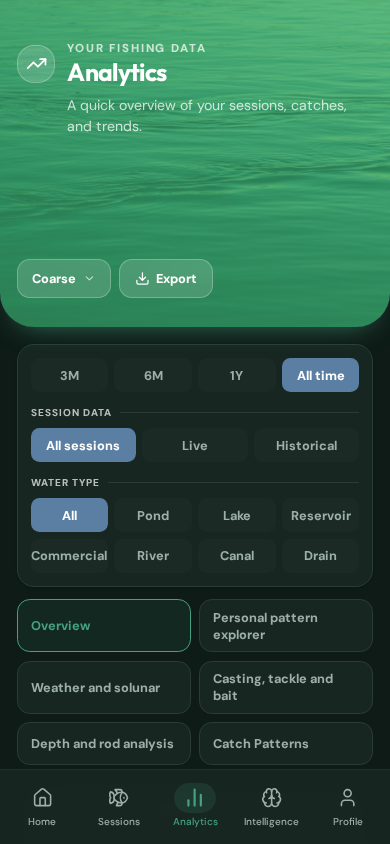Filter water type by Pond

pos(153,515)
